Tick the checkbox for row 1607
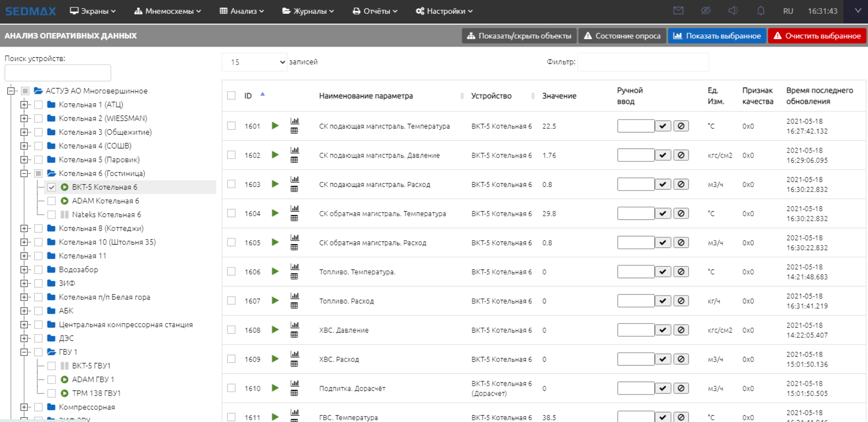 (231, 301)
